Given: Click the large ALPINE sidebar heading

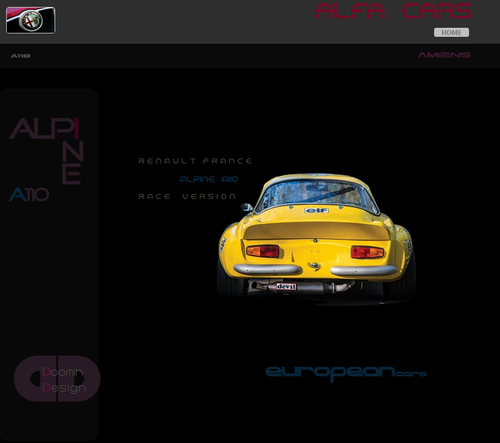Looking at the screenshot, I should 46,151.
